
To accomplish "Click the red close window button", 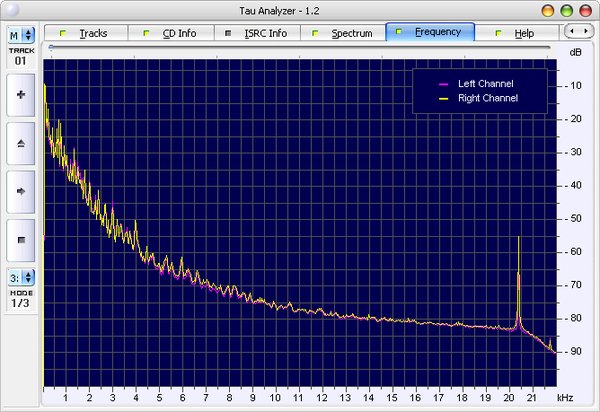I will pyautogui.click(x=585, y=11).
